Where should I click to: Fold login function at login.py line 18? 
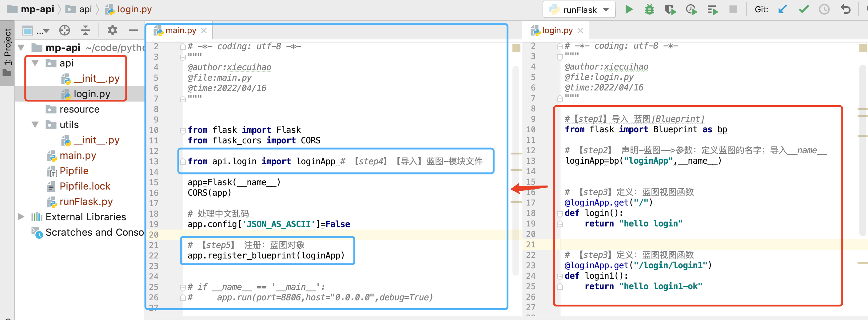[x=560, y=214]
